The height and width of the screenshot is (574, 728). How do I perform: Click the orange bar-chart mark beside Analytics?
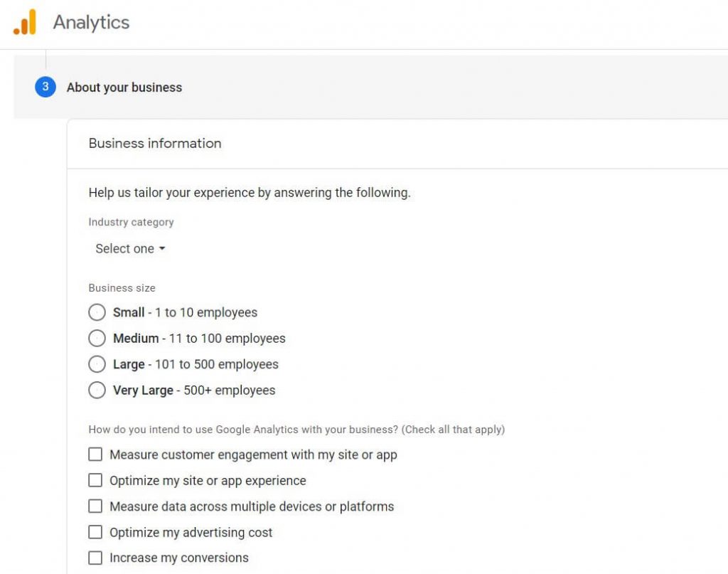[24, 23]
